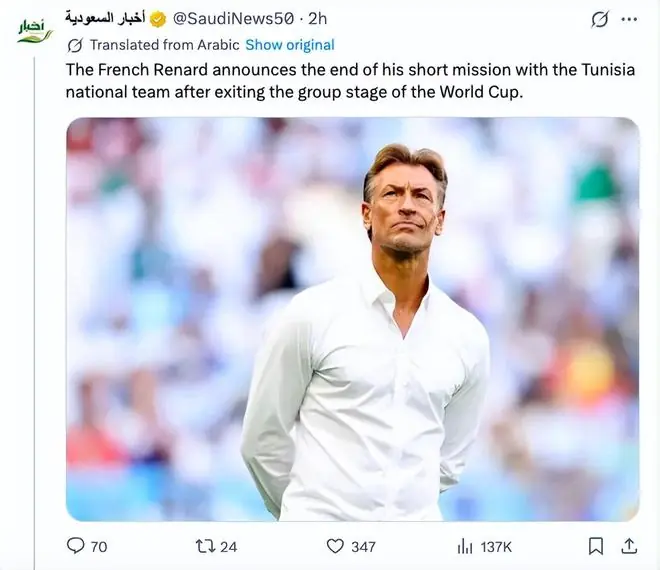Open the Grok slash-circle icon at top right
The width and height of the screenshot is (660, 570).
click(x=599, y=19)
